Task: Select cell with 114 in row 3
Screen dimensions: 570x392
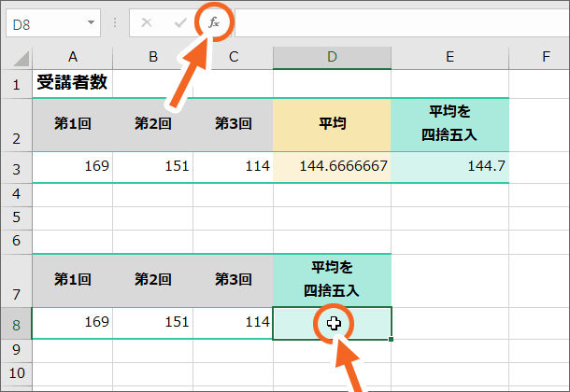Action: [x=234, y=167]
